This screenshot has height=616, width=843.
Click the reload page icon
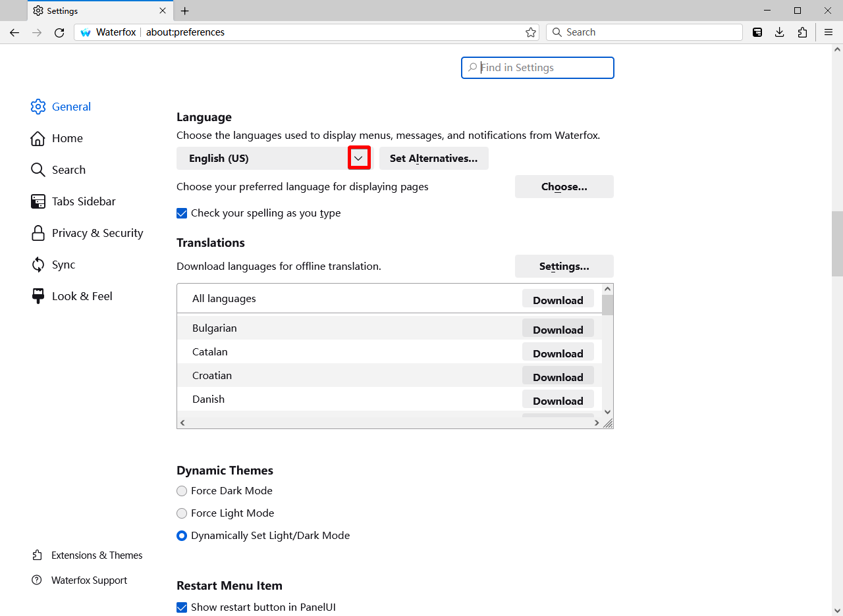tap(59, 32)
